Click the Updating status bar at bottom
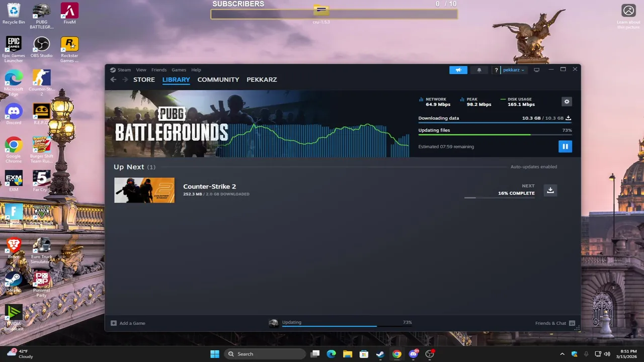 (340, 323)
